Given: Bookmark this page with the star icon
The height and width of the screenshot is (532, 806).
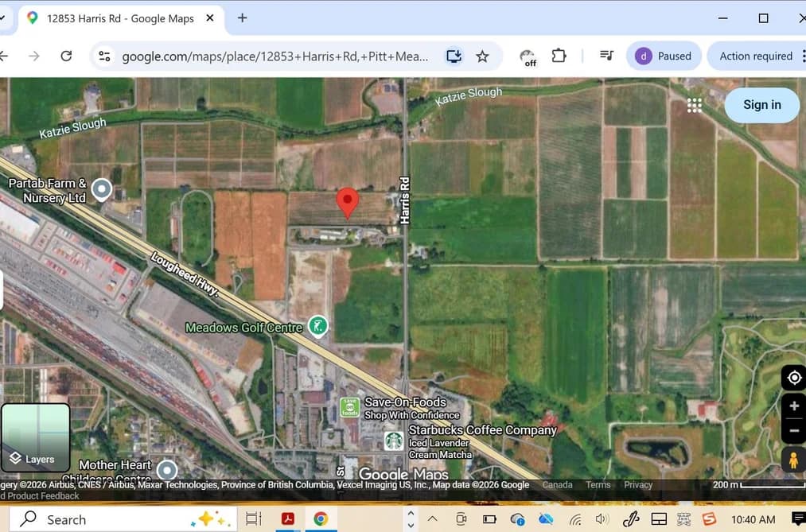Looking at the screenshot, I should tap(482, 56).
